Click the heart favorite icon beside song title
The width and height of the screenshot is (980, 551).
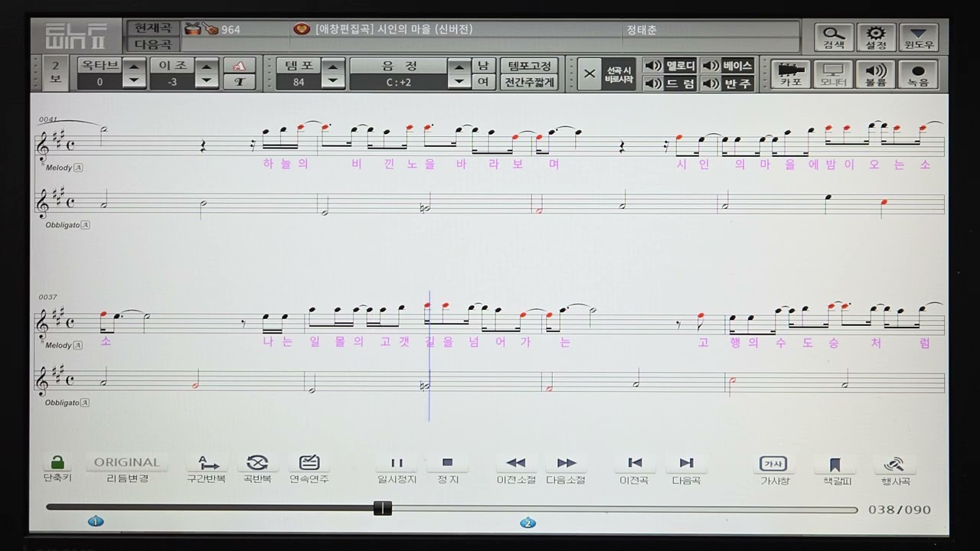(302, 29)
